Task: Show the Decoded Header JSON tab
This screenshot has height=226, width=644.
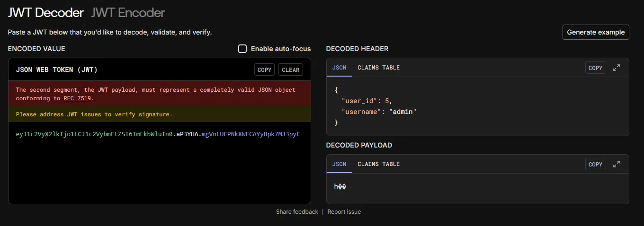Action: [339, 68]
